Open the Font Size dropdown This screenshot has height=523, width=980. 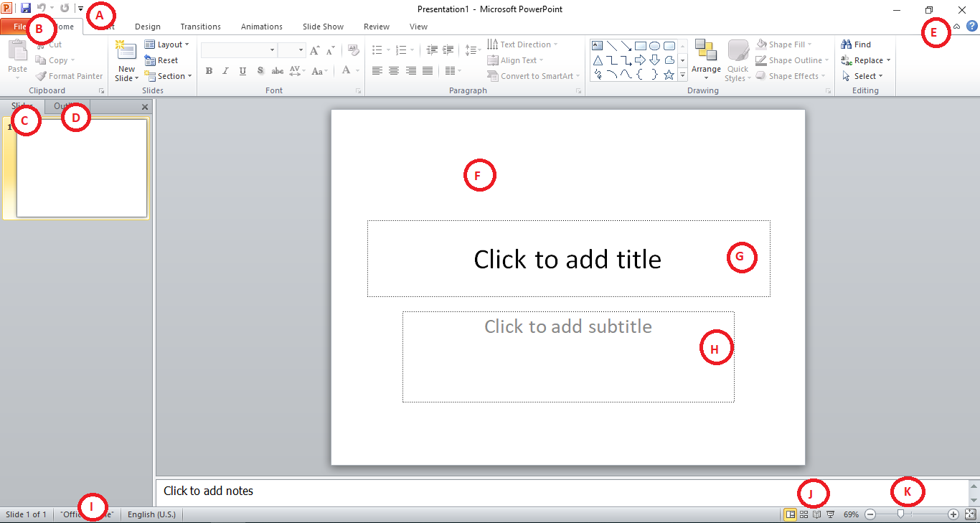300,50
